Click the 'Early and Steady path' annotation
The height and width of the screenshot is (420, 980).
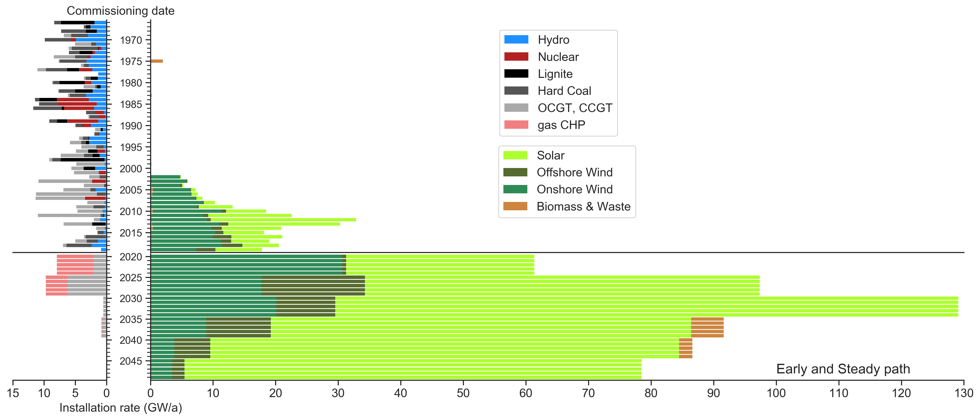click(843, 369)
